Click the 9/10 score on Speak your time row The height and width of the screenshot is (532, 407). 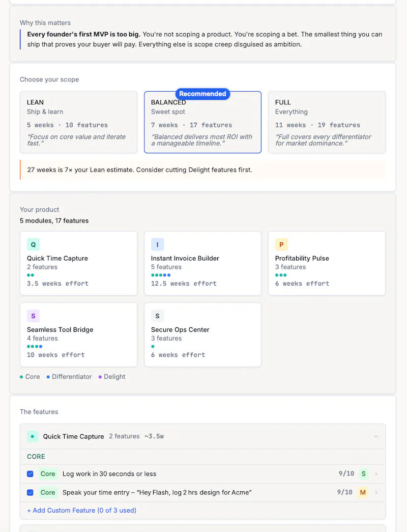(x=344, y=492)
